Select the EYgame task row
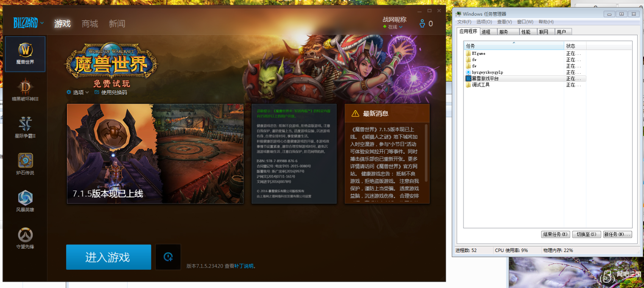This screenshot has height=288, width=644. tap(525, 53)
